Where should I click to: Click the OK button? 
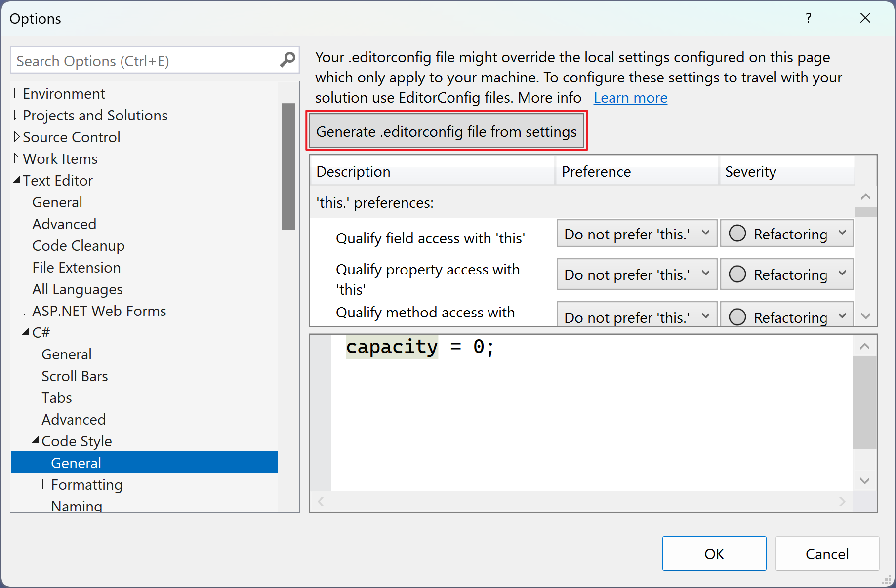(714, 553)
